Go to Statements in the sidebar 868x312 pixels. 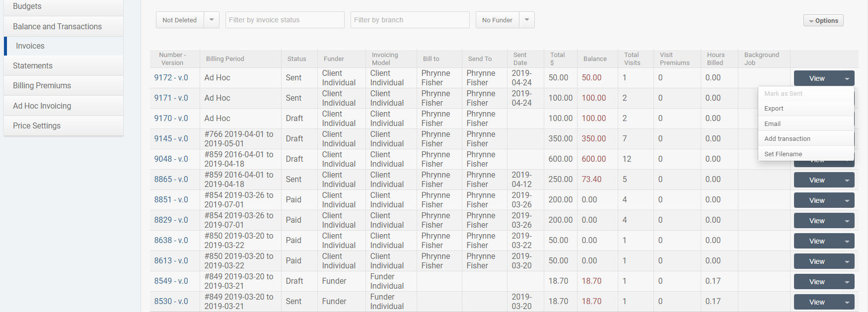click(x=33, y=65)
